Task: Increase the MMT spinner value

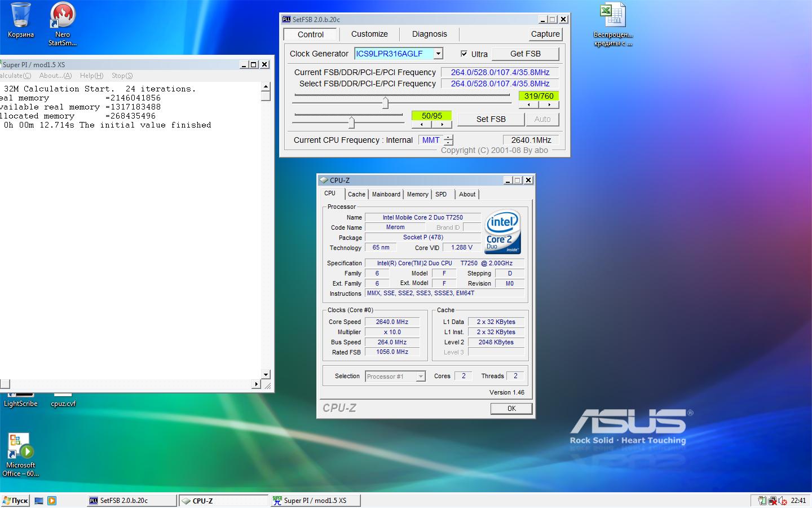Action: click(x=448, y=137)
